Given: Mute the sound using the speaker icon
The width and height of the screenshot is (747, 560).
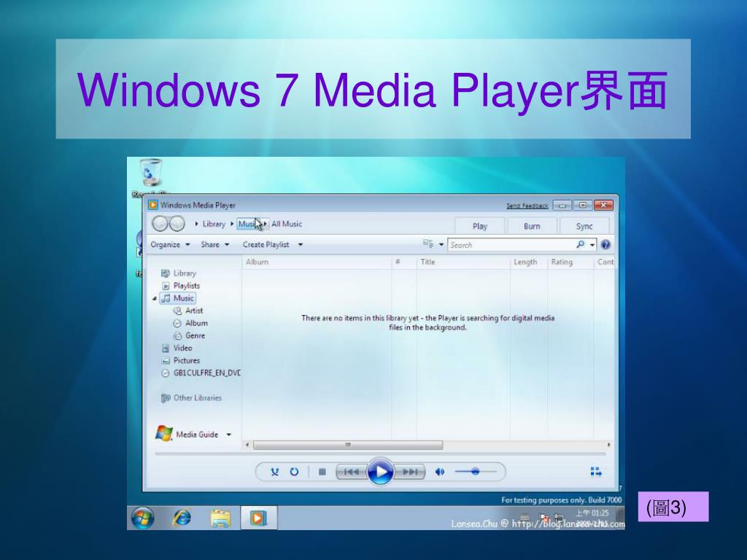Looking at the screenshot, I should point(440,472).
